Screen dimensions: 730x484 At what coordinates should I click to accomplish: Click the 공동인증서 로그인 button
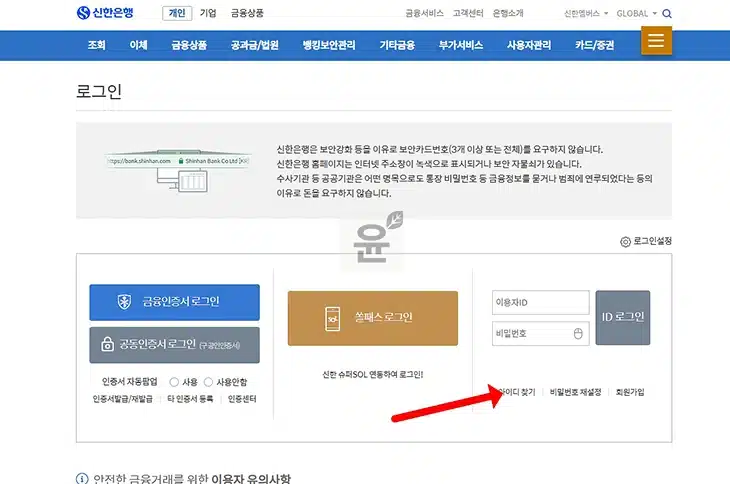pyautogui.click(x=175, y=345)
